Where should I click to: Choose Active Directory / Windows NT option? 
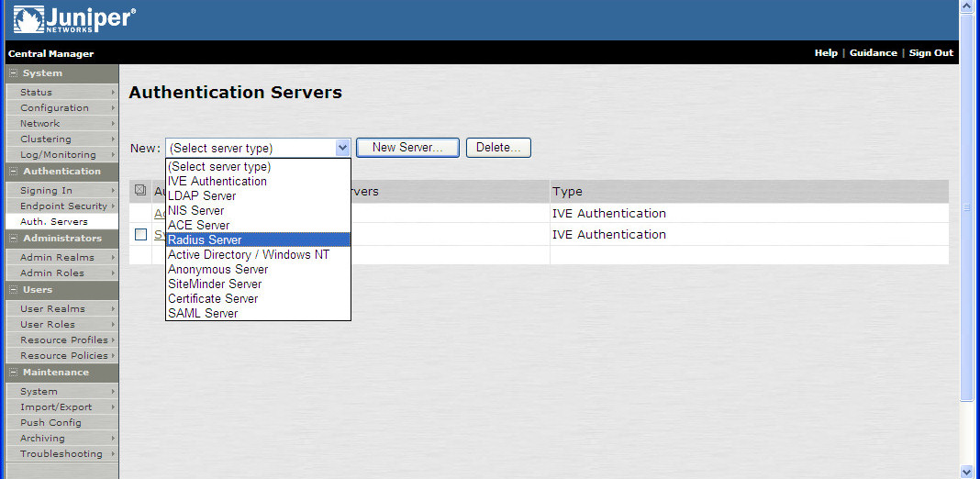pyautogui.click(x=258, y=254)
